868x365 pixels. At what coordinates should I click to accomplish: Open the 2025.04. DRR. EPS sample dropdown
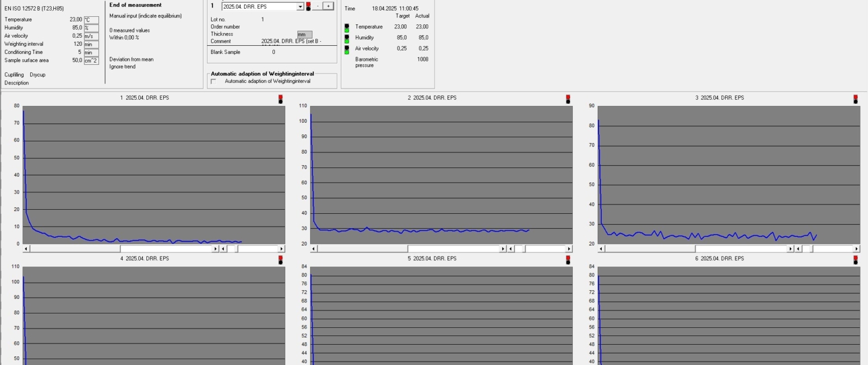(300, 6)
